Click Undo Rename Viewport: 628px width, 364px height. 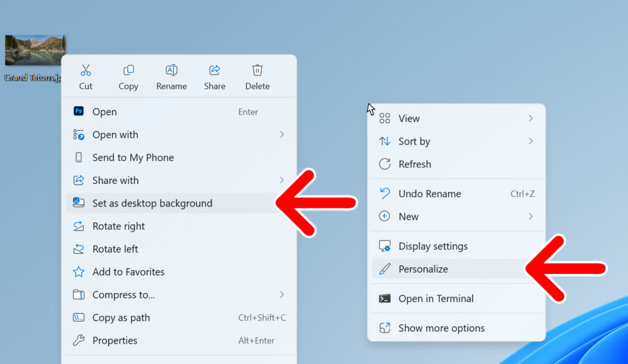tap(429, 193)
